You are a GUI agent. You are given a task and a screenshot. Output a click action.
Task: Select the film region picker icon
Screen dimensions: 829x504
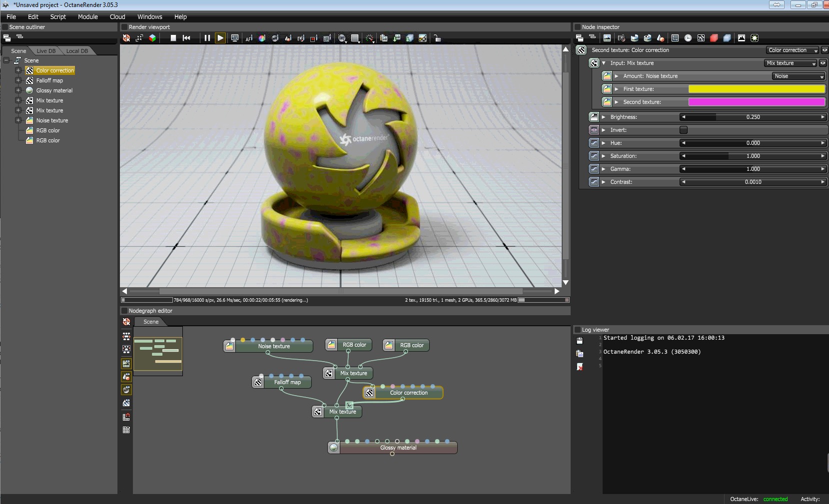[327, 38]
